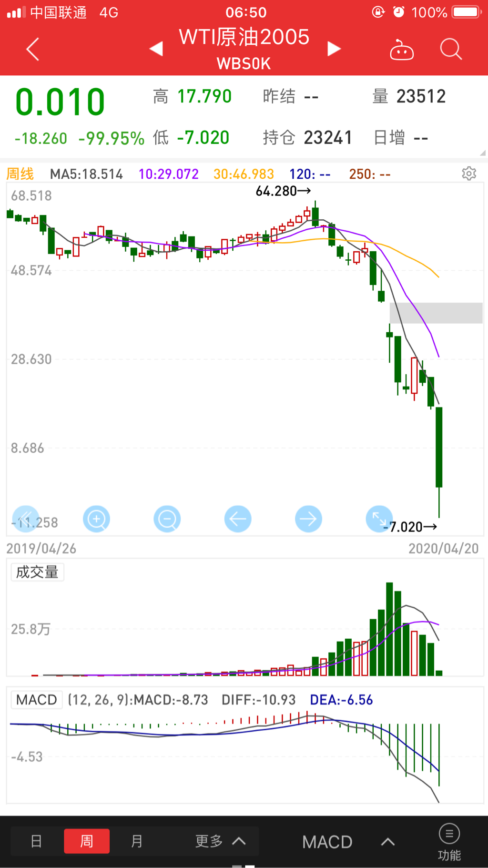The height and width of the screenshot is (868, 488).
Task: Zoom in on the candlestick chart
Action: (x=96, y=519)
